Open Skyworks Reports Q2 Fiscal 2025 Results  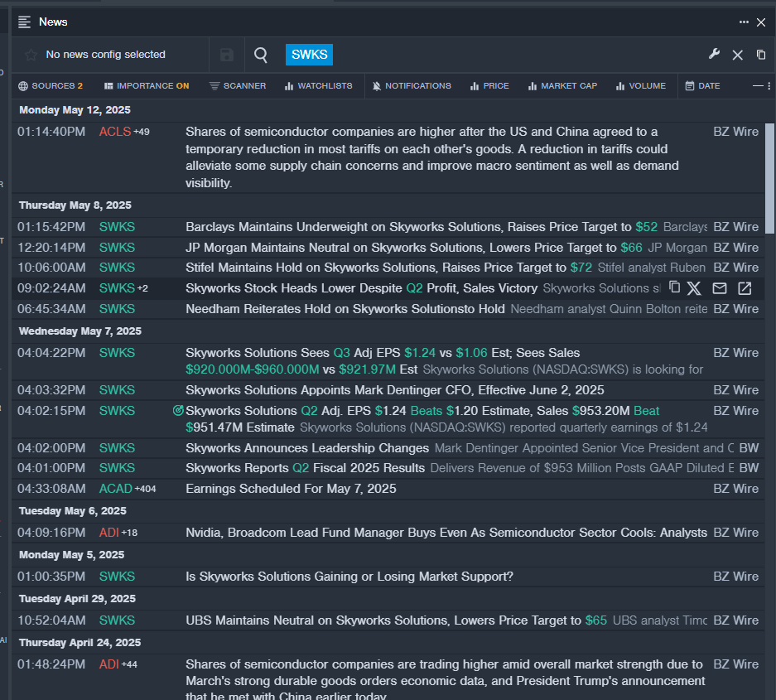[x=305, y=468]
